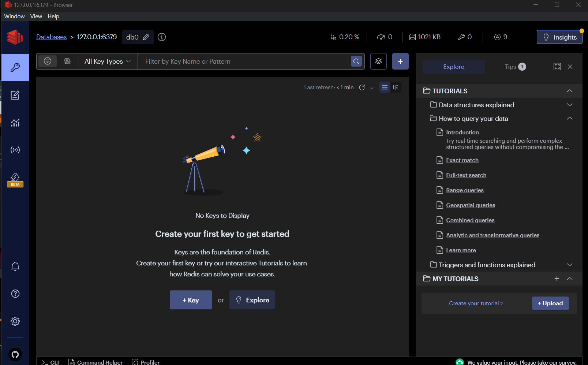Click the Redis logo in the sidebar
Viewport: 588px width, 365px height.
15,37
